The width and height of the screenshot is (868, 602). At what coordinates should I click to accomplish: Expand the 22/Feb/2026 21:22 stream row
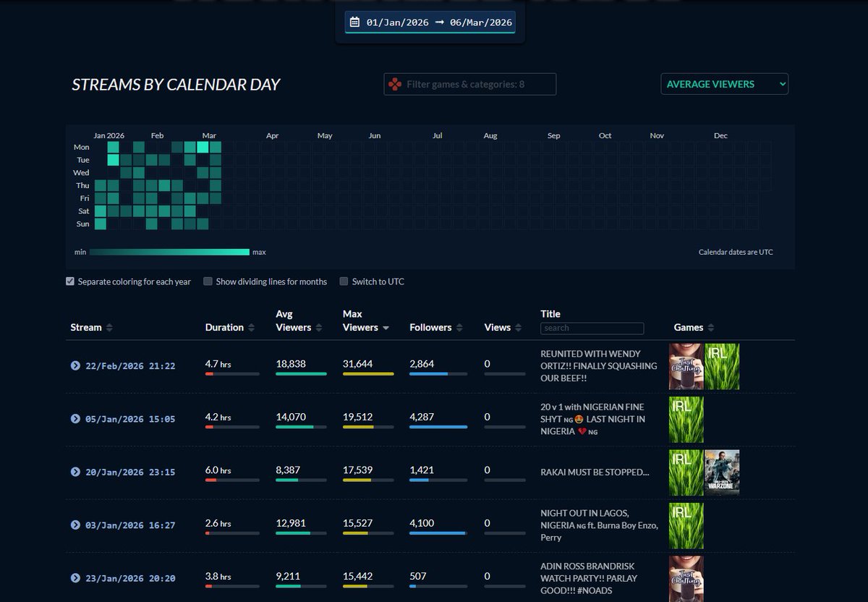75,366
